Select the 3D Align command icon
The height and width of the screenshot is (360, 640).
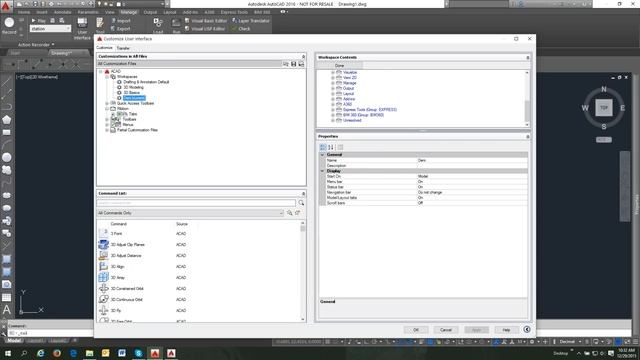click(103, 267)
